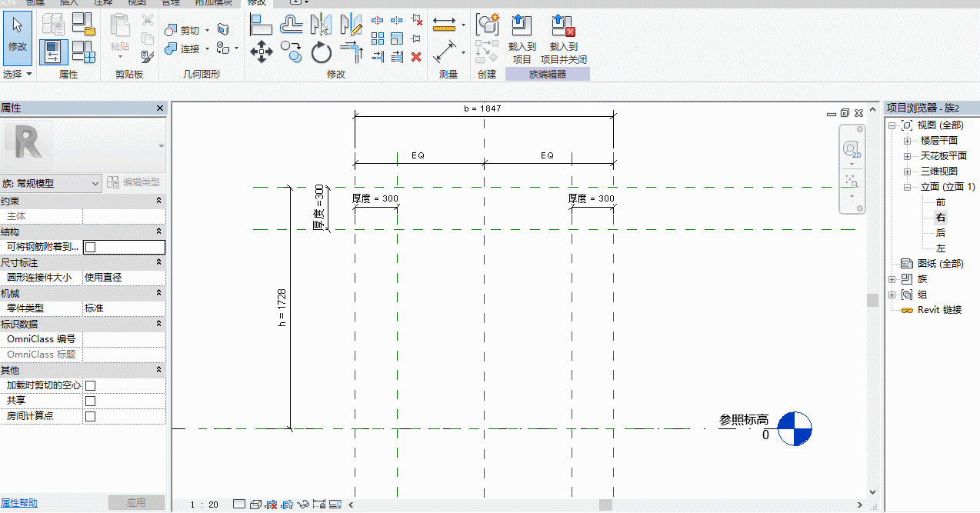Image resolution: width=980 pixels, height=513 pixels.
Task: Enable the 加载时剪切的空心 checkbox
Action: click(x=90, y=385)
